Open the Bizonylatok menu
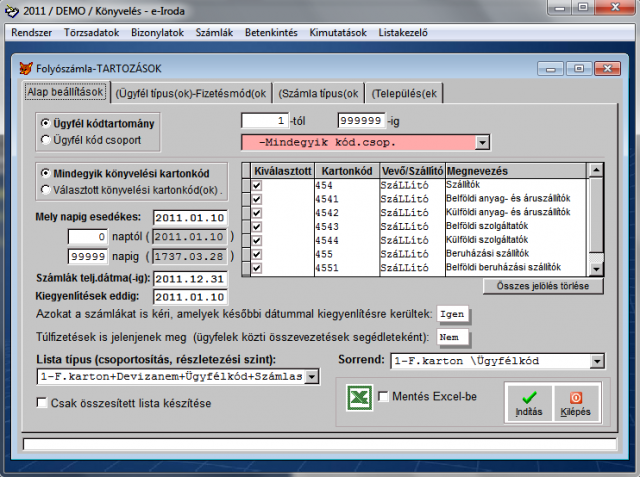The image size is (640, 477). 158,32
